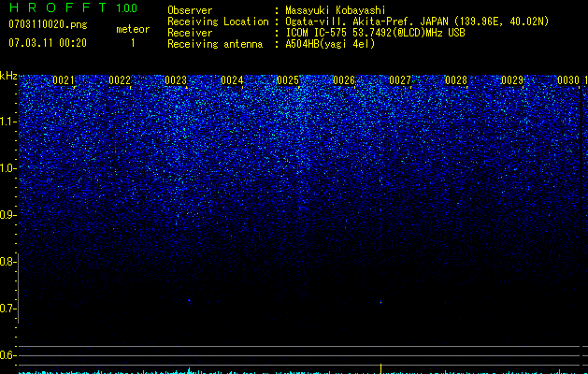Click the 'Observer' field label

click(x=190, y=10)
